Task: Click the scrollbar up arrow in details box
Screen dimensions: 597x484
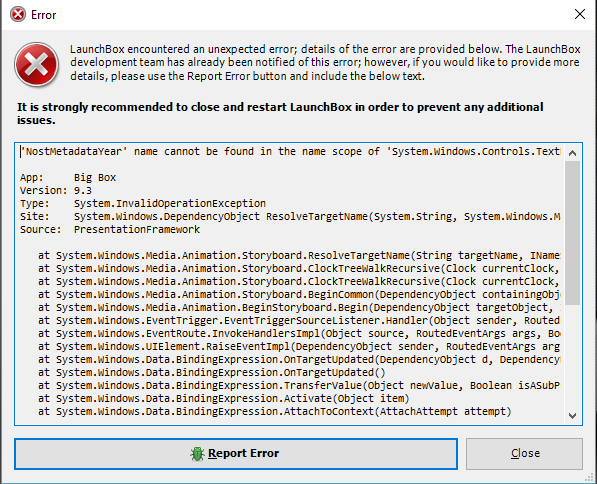Action: click(572, 153)
